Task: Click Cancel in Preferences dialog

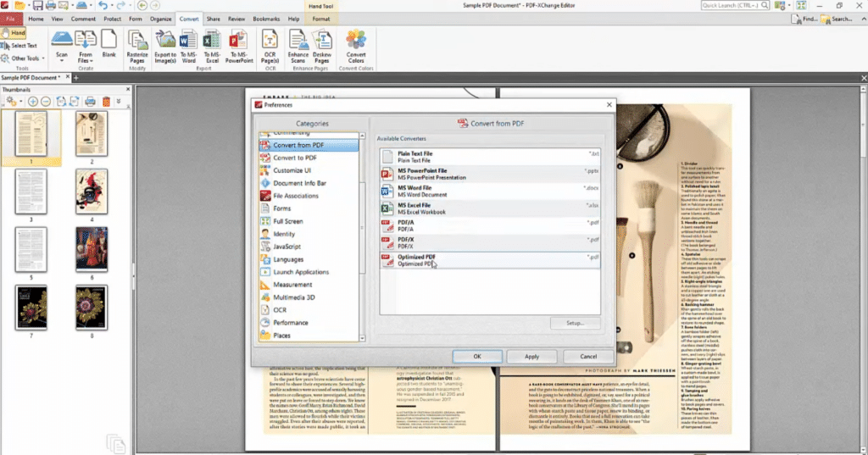Action: 588,357
